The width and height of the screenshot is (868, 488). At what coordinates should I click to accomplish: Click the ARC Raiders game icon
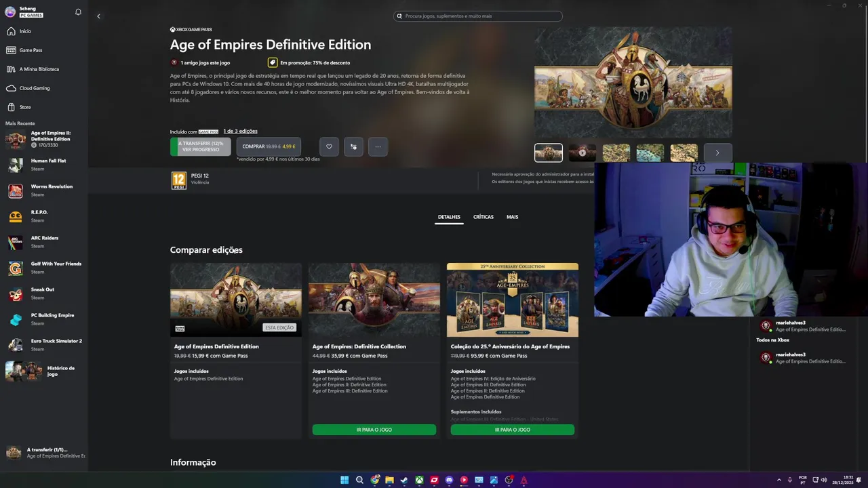[x=16, y=242]
